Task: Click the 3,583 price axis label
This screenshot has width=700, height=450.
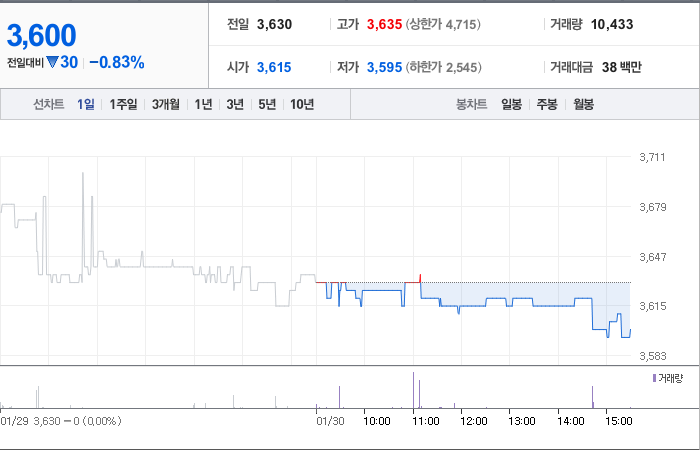Action: click(x=653, y=356)
